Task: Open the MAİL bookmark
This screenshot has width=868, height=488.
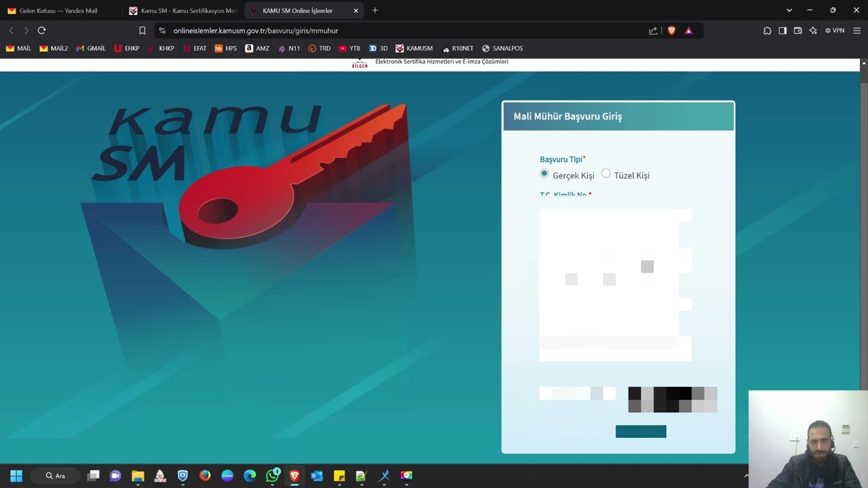Action: coord(19,49)
